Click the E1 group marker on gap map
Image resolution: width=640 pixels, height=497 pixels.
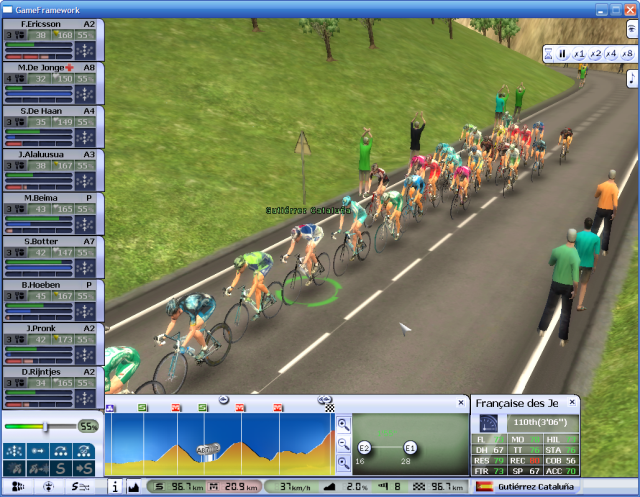pyautogui.click(x=410, y=447)
